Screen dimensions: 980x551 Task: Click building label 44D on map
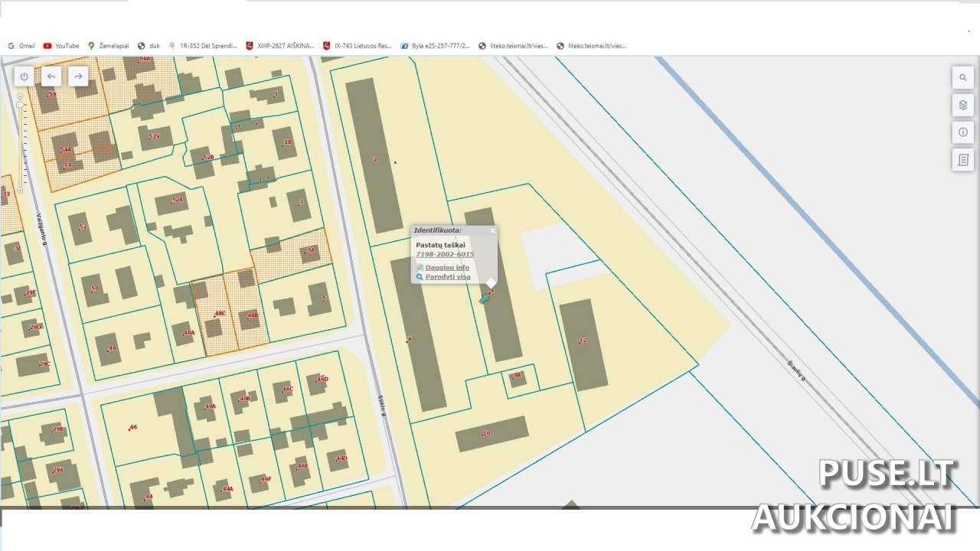coord(341,458)
